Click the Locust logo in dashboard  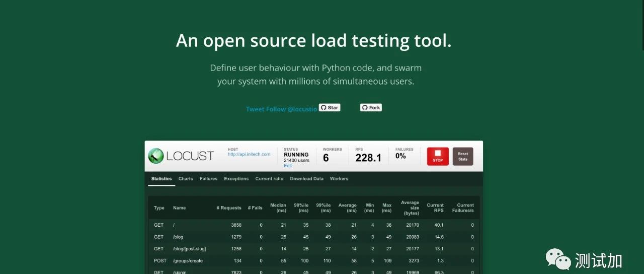(181, 156)
